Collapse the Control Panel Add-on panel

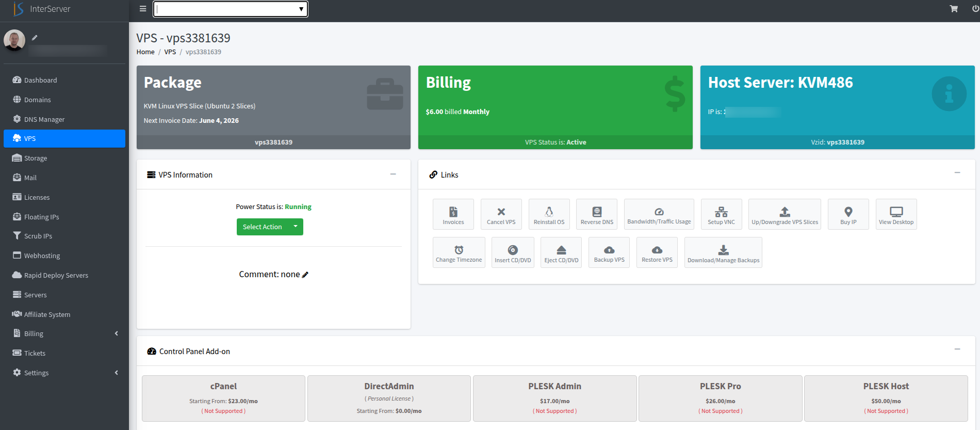coord(957,349)
